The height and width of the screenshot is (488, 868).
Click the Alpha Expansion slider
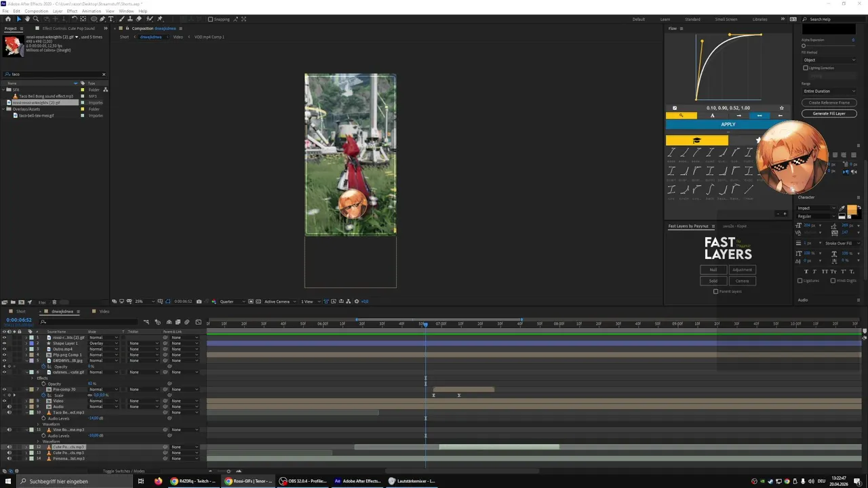tap(829, 45)
